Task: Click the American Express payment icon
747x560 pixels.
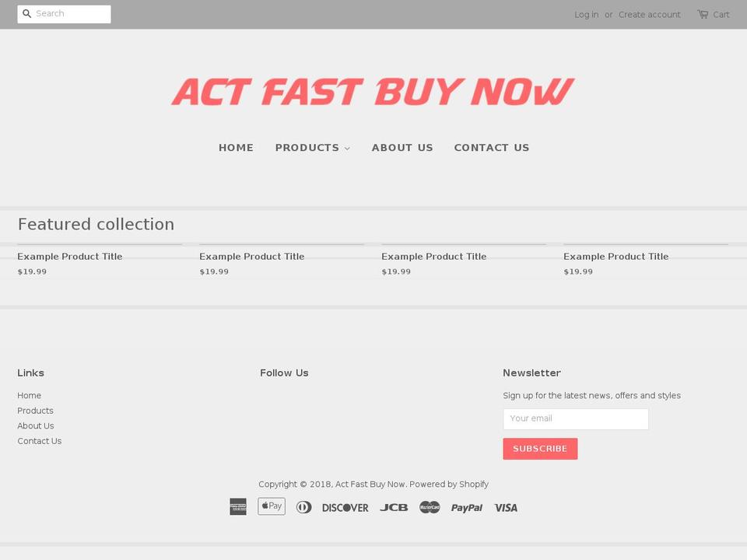Action: point(238,506)
